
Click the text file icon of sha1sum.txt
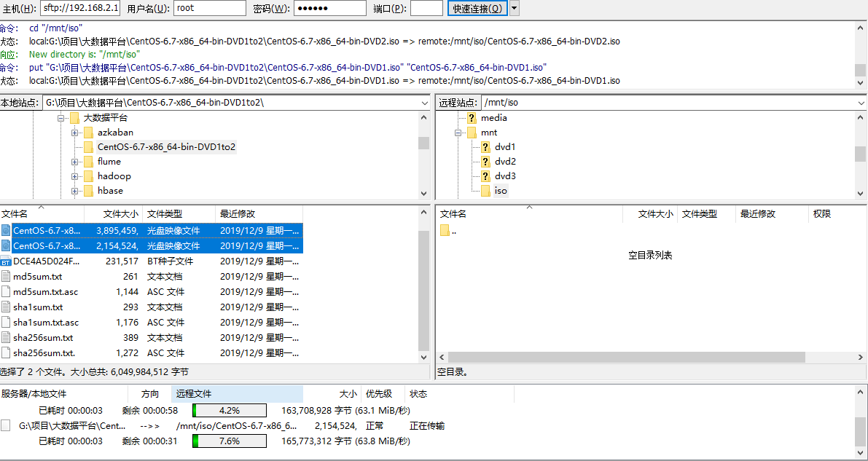(6, 307)
